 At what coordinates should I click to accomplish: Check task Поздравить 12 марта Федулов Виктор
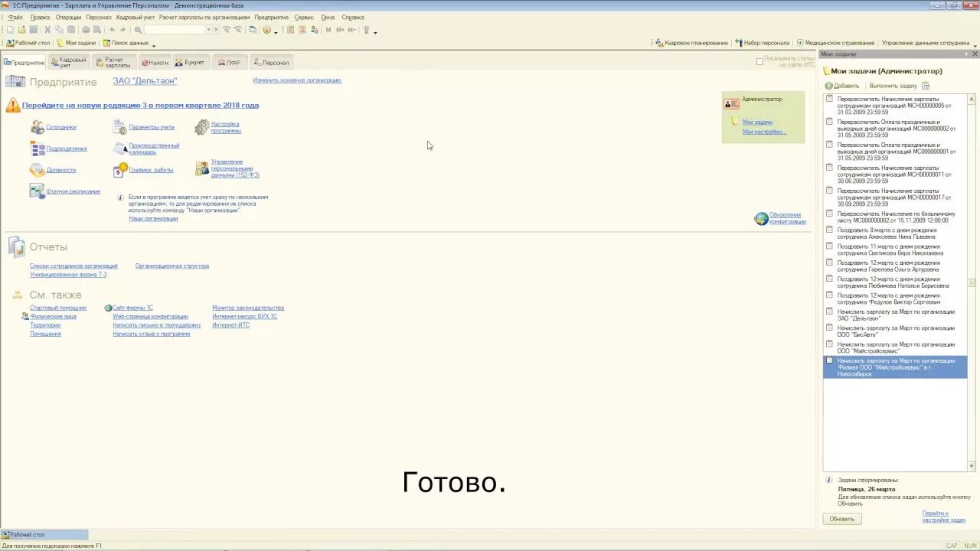829,295
